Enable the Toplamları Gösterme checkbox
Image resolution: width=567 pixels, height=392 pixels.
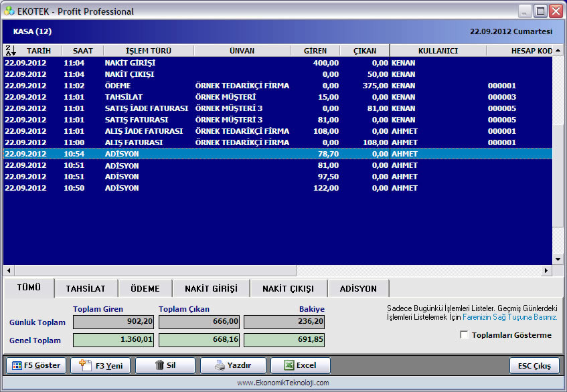(x=464, y=334)
